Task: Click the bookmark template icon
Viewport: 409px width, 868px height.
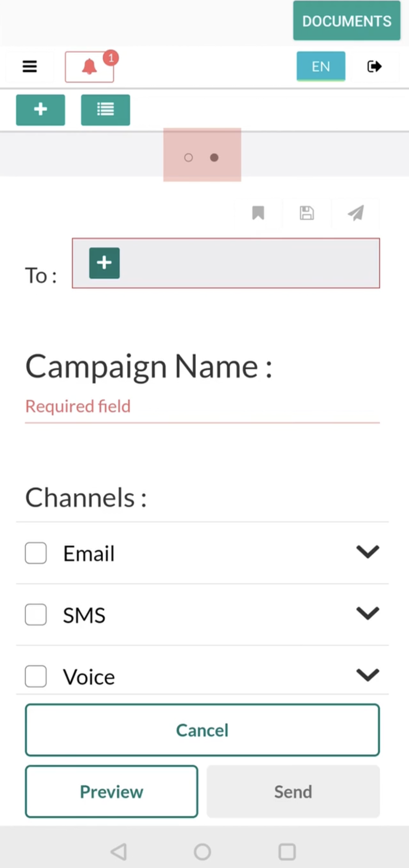Action: tap(258, 213)
